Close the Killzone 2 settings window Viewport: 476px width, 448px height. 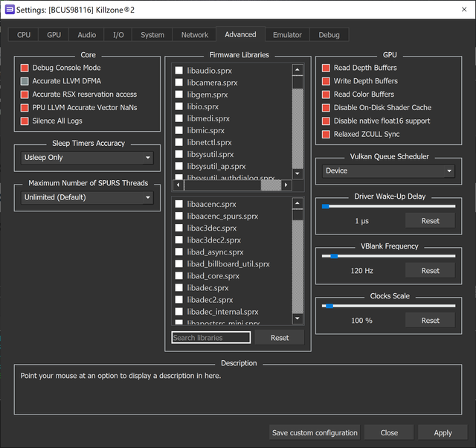(464, 10)
